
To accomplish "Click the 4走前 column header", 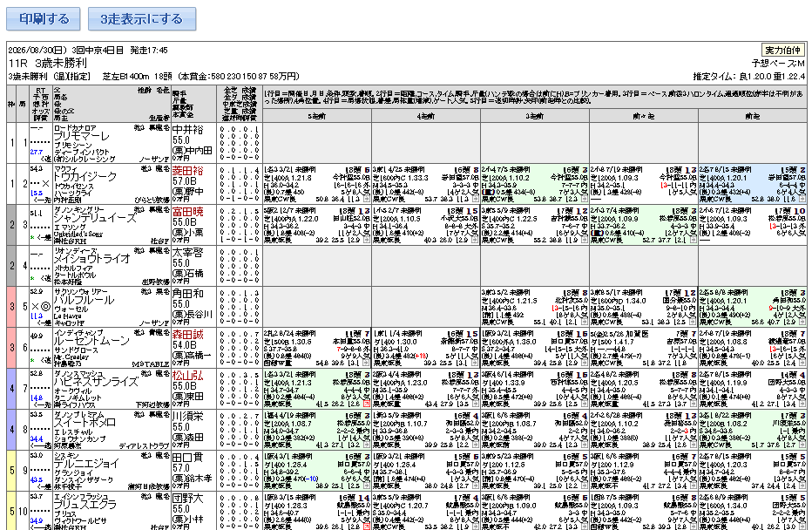I will coord(426,116).
